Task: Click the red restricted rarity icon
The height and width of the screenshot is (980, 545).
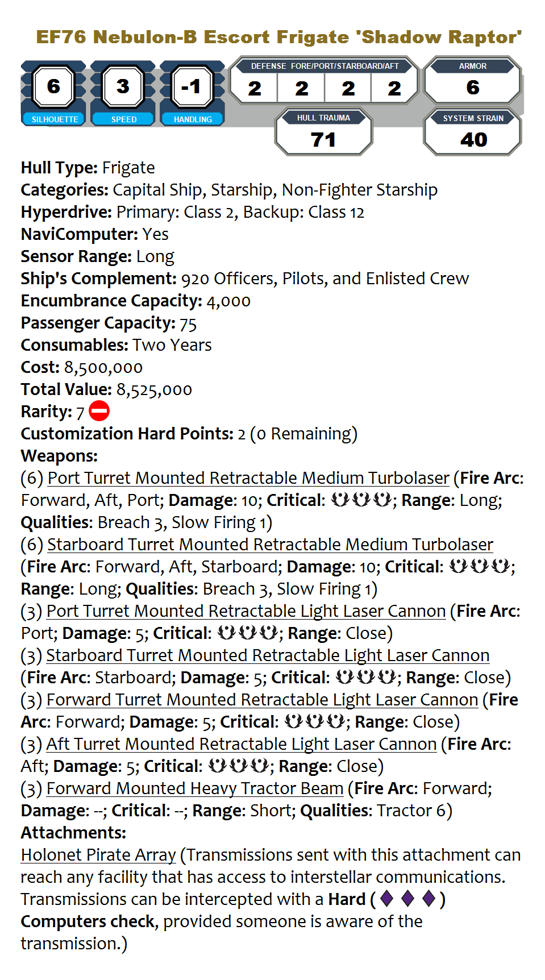Action: click(x=99, y=411)
